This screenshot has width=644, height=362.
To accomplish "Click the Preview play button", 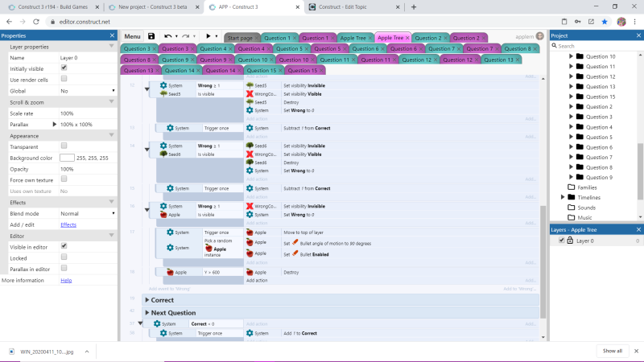I will pos(208,36).
